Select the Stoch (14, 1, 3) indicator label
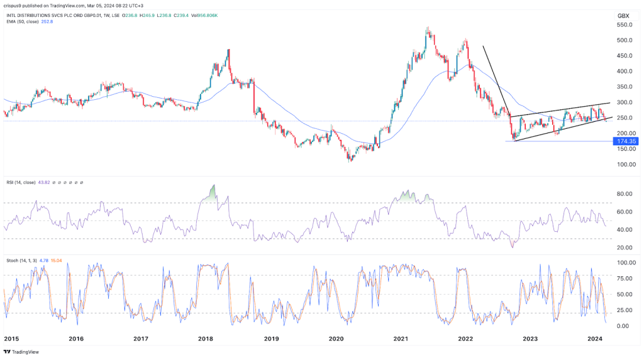This screenshot has height=358, width=644. point(22,259)
